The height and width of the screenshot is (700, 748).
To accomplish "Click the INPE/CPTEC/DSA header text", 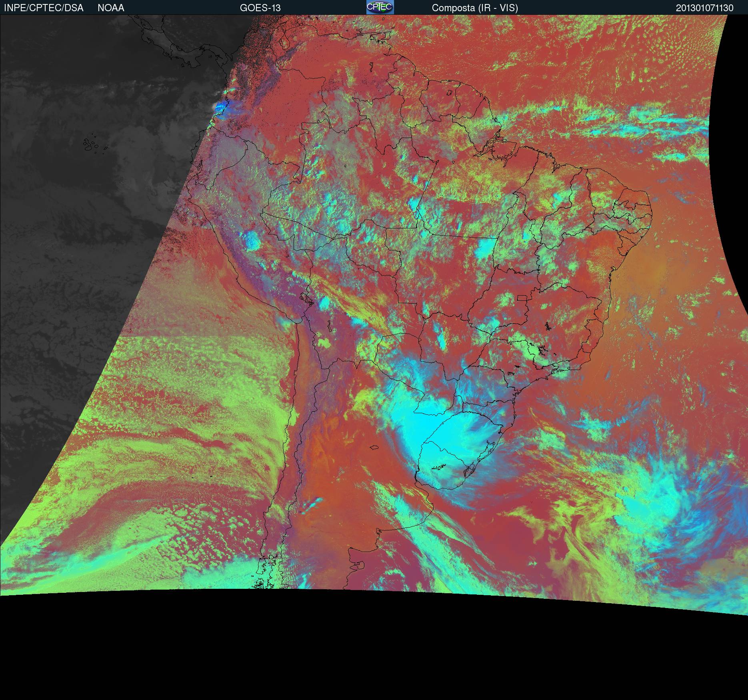I will [x=44, y=8].
